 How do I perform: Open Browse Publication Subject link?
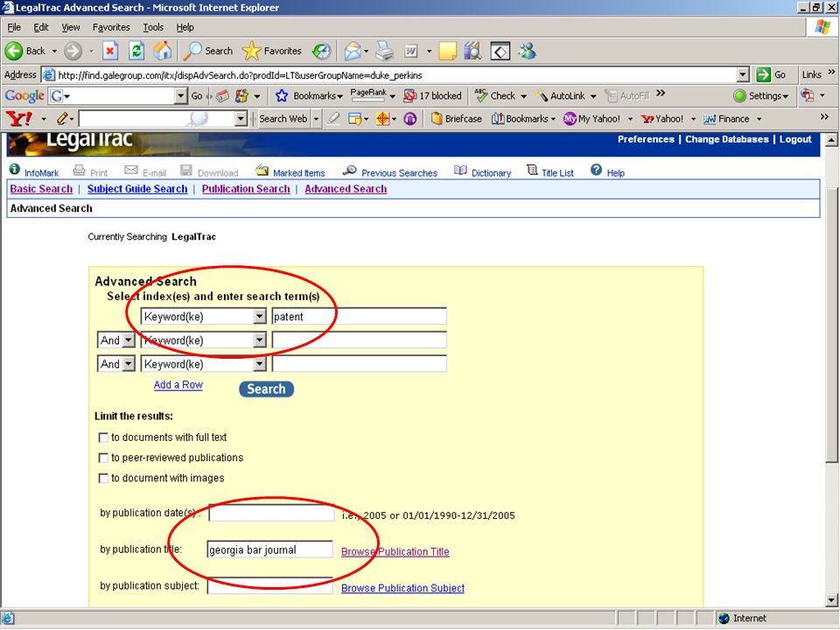[x=402, y=588]
